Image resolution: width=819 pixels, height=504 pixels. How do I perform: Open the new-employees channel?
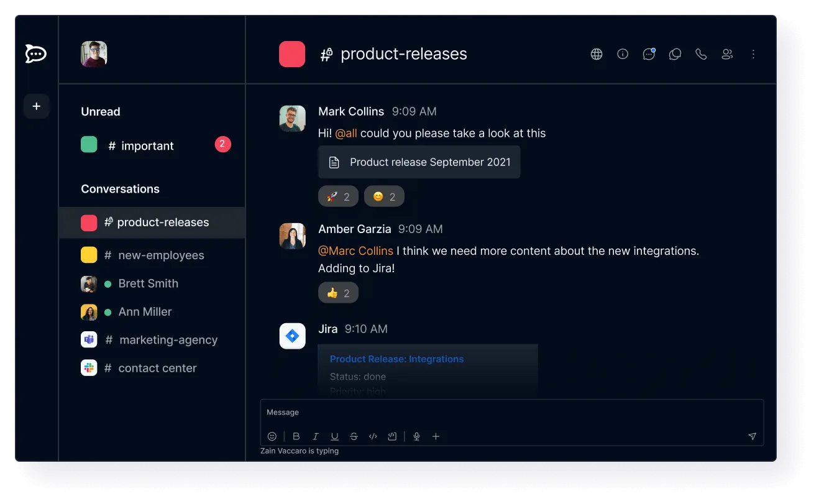click(x=161, y=255)
